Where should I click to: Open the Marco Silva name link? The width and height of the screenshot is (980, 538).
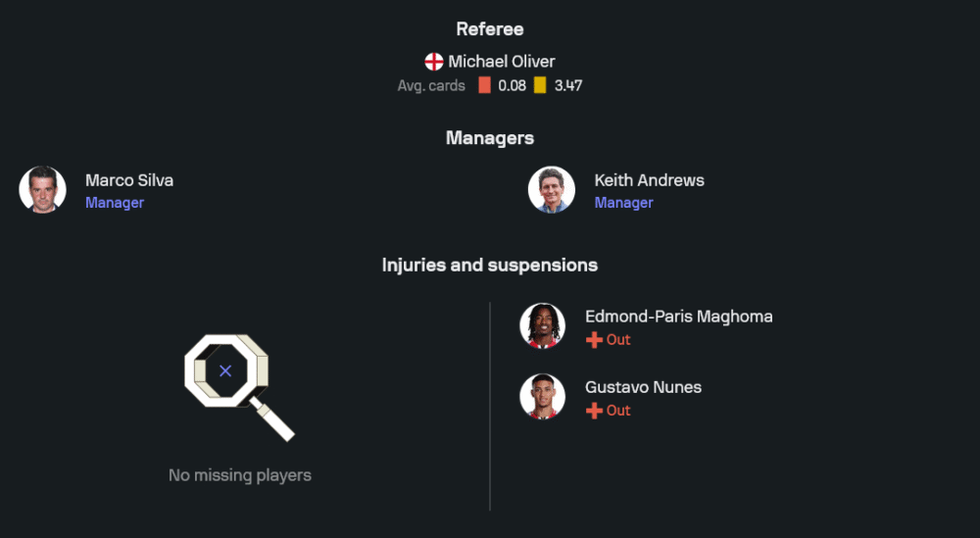[129, 180]
